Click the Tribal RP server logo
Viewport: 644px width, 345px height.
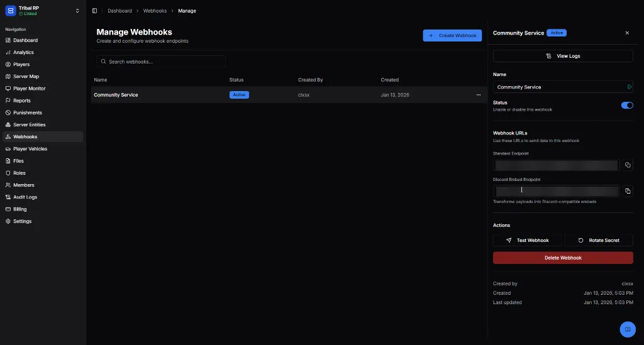pyautogui.click(x=10, y=11)
